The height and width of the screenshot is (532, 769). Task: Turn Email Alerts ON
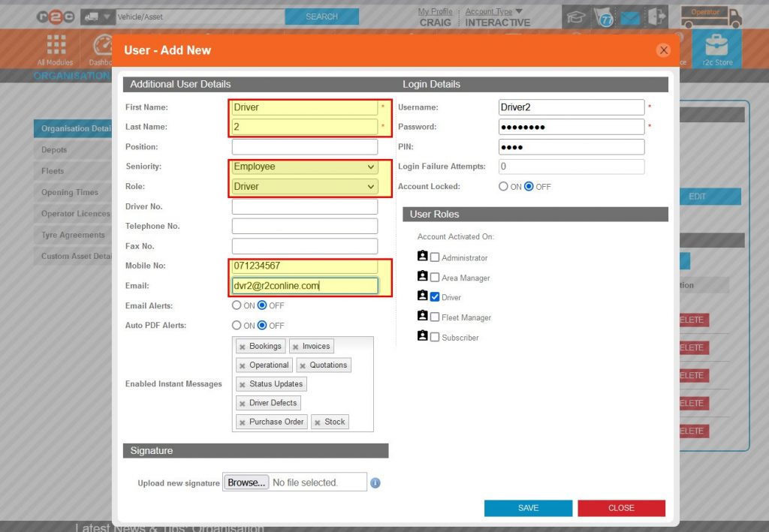pos(237,305)
